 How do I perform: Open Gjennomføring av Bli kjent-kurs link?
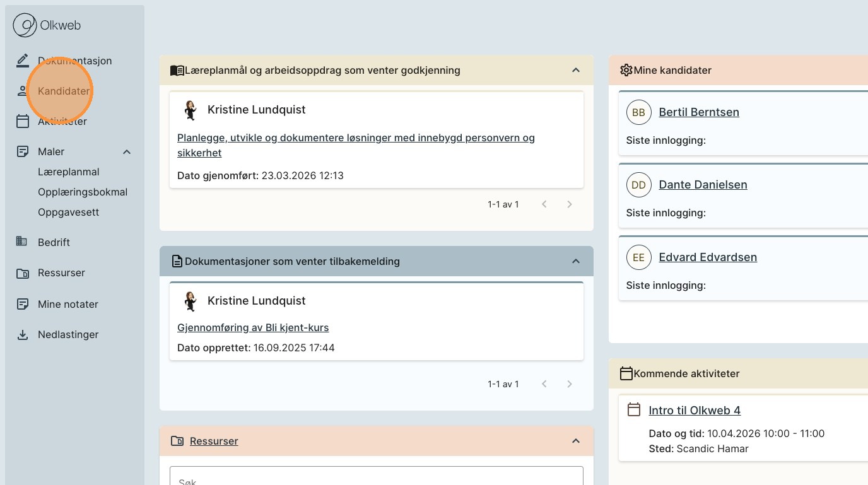coord(253,327)
